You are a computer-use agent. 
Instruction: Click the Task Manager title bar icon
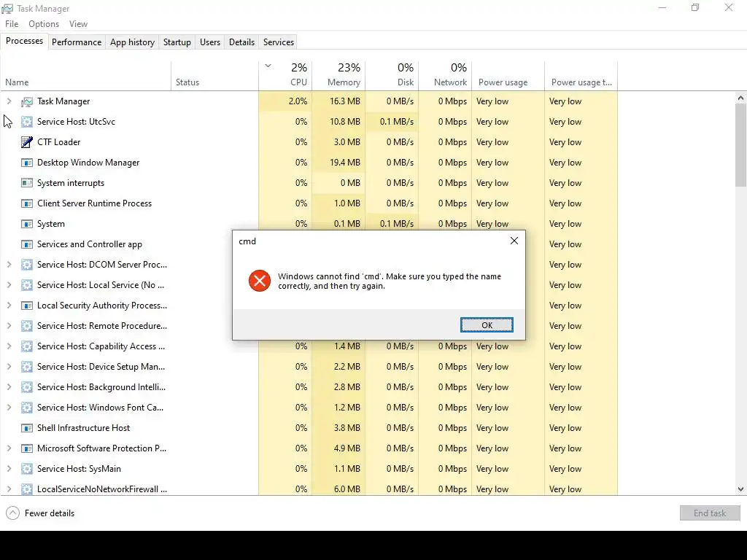click(x=7, y=9)
